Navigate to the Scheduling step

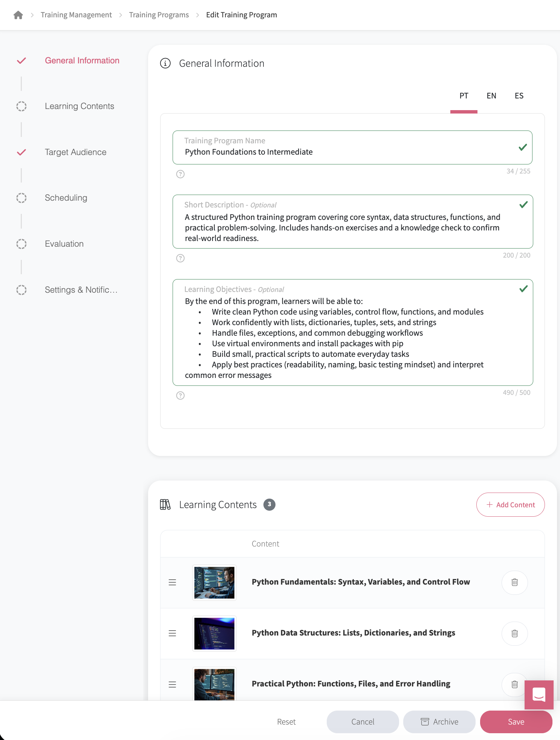[66, 198]
